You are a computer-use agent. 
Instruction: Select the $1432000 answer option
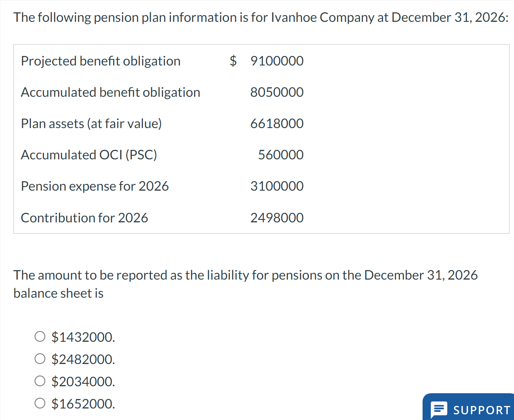[x=40, y=336]
